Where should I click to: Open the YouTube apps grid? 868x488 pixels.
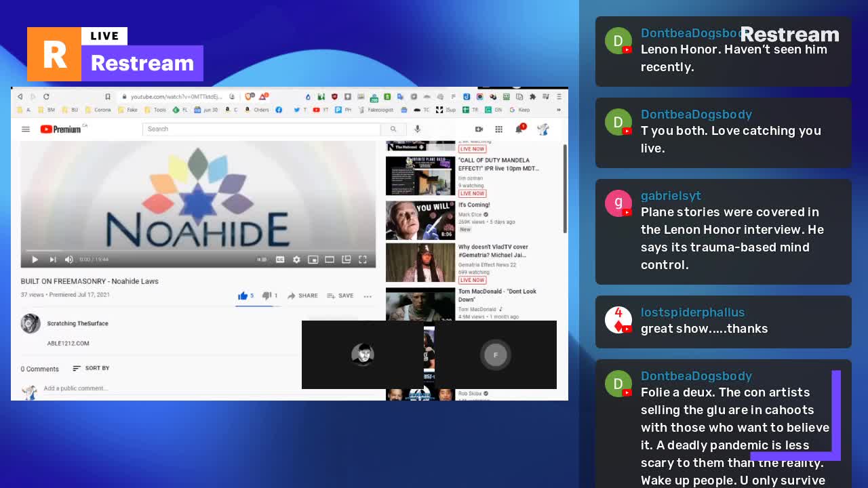point(498,129)
